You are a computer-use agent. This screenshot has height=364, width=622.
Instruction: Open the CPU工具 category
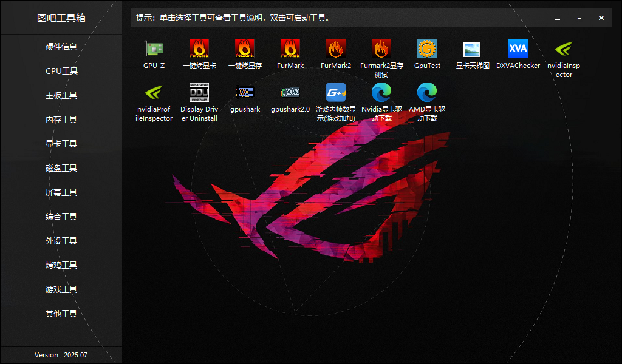click(x=61, y=71)
